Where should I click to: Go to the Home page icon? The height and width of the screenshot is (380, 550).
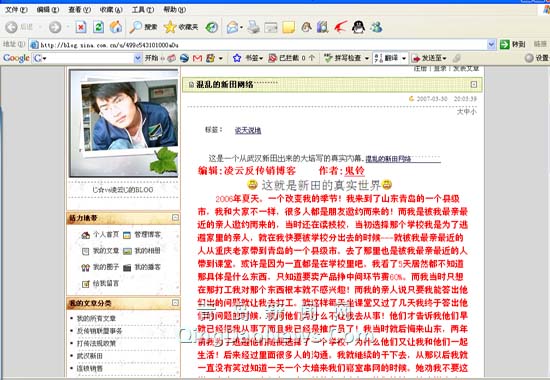click(116, 27)
